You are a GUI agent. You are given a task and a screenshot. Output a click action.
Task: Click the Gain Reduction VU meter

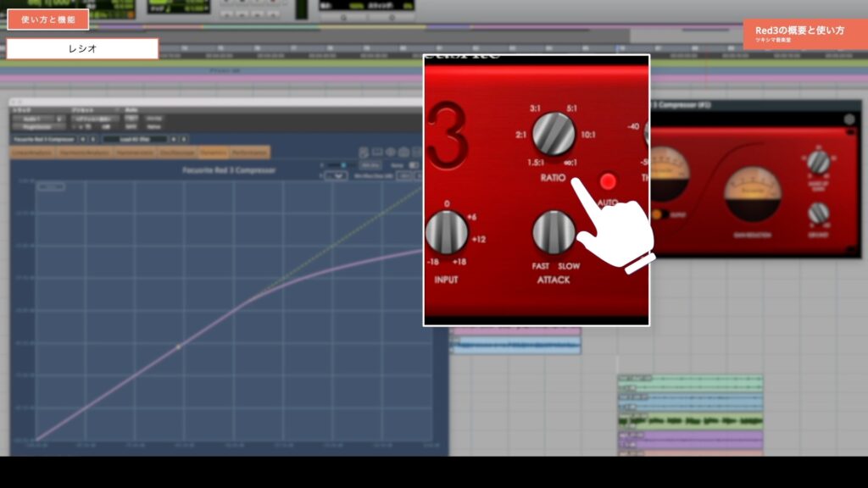[x=753, y=194]
